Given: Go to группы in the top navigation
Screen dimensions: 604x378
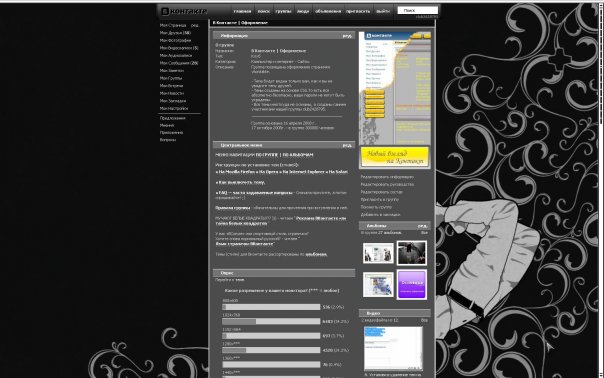Looking at the screenshot, I should point(283,12).
